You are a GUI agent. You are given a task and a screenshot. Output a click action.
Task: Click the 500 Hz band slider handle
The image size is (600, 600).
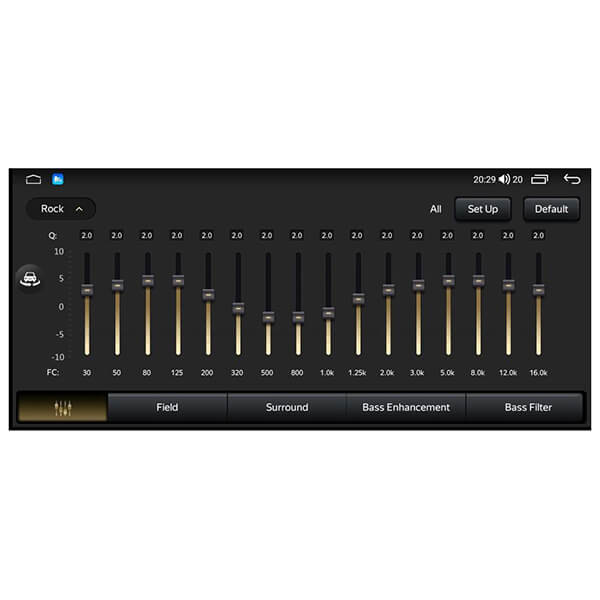tap(268, 317)
